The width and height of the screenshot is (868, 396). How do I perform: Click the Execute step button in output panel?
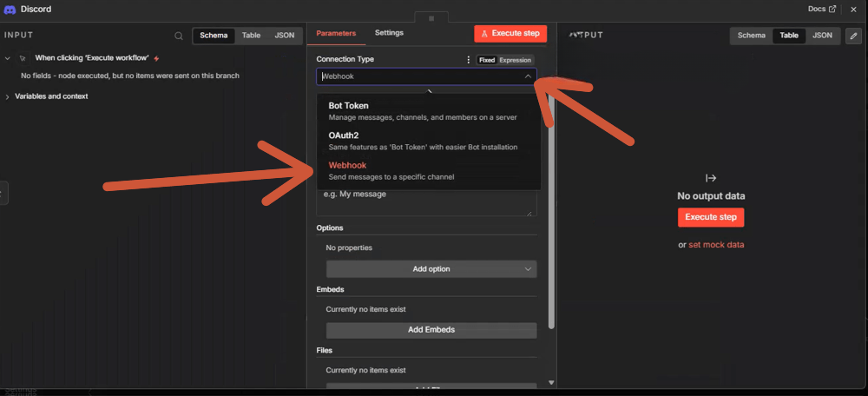coord(711,217)
